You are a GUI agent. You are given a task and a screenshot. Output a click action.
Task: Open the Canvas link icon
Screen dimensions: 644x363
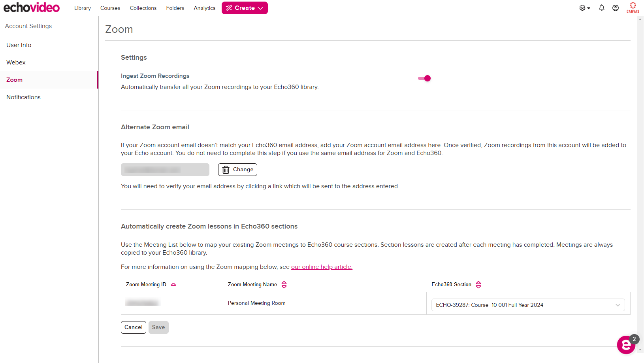tap(633, 8)
